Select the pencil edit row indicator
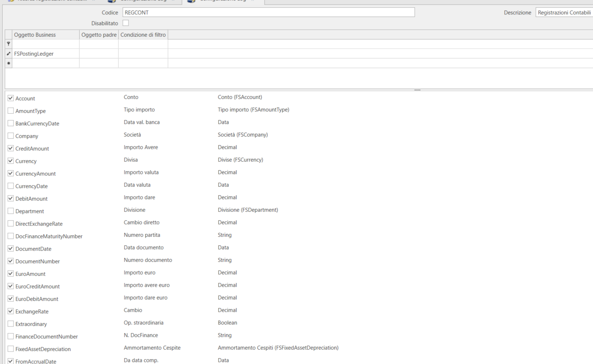593x364 pixels. click(9, 54)
